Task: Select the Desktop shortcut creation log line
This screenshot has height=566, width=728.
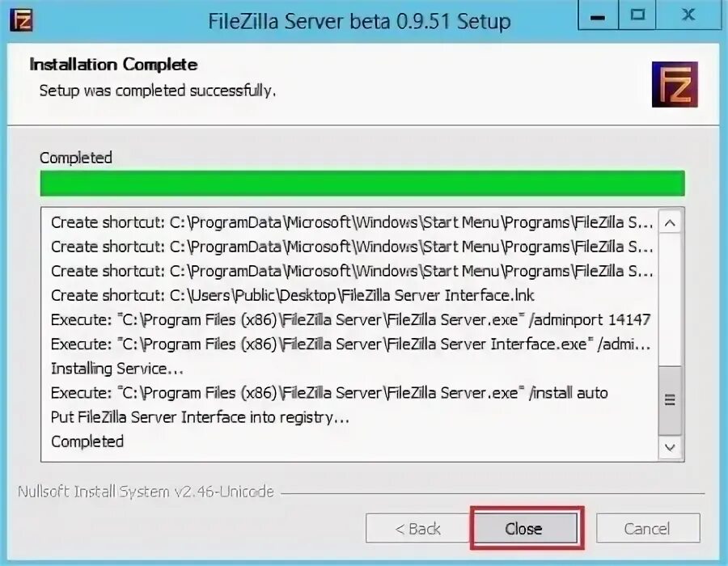Action: coord(293,295)
